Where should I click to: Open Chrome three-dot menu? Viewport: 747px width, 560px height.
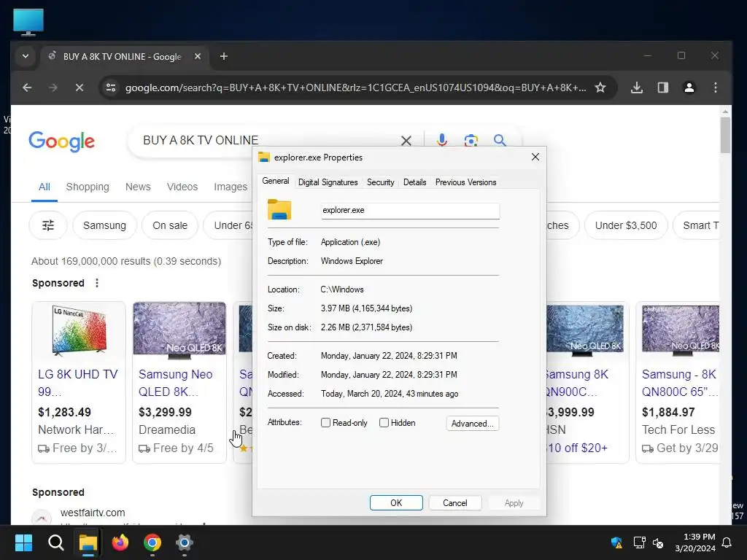pyautogui.click(x=715, y=87)
